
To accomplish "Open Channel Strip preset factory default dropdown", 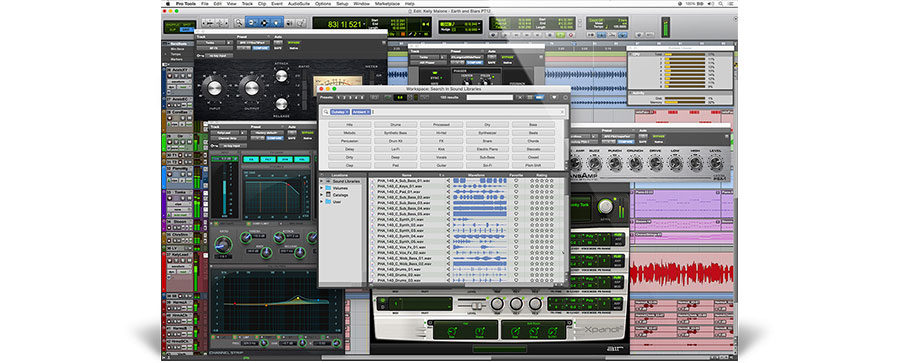I will (267, 132).
